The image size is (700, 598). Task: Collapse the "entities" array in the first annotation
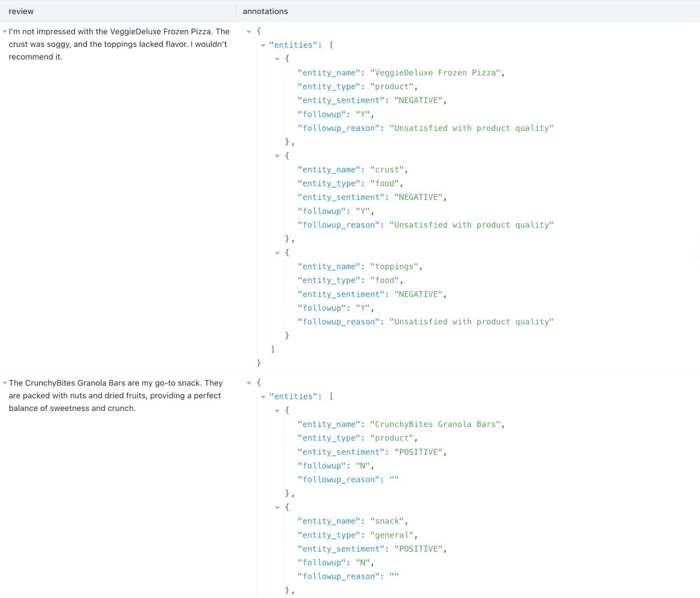(263, 45)
